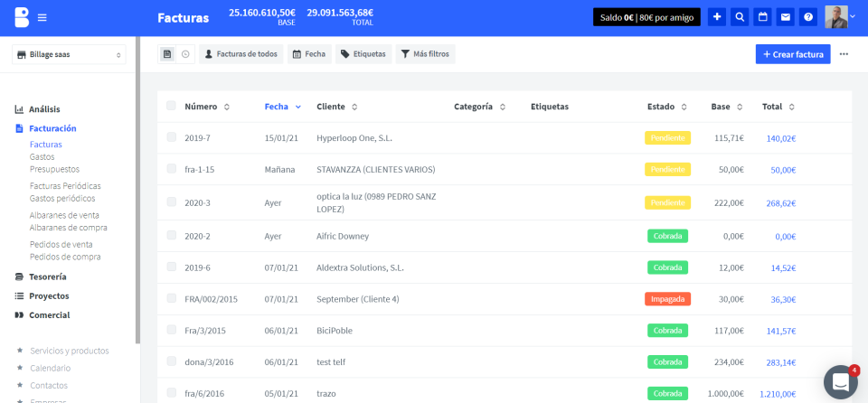Screen dimensions: 868x403
Task: Click the Aldextra Solutions, S.L. client name
Action: (x=361, y=268)
